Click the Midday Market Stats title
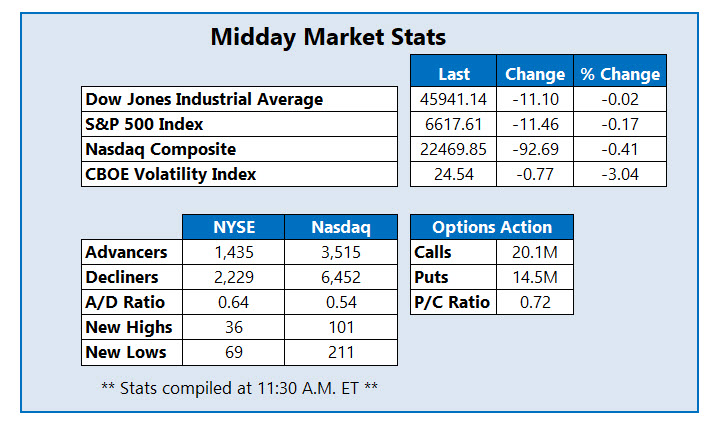This screenshot has width=713, height=425. [328, 38]
